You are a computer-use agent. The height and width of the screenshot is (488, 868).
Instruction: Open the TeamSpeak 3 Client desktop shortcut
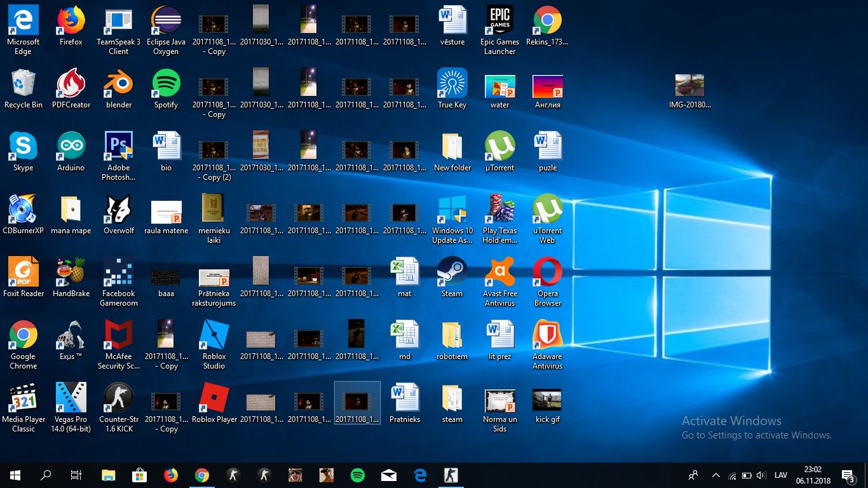pyautogui.click(x=119, y=30)
